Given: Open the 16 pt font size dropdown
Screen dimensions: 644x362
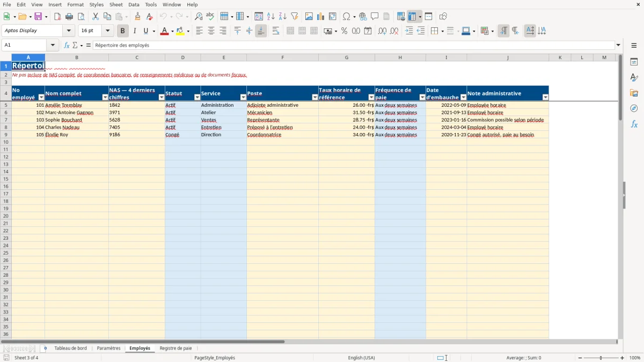Looking at the screenshot, I should (x=107, y=31).
